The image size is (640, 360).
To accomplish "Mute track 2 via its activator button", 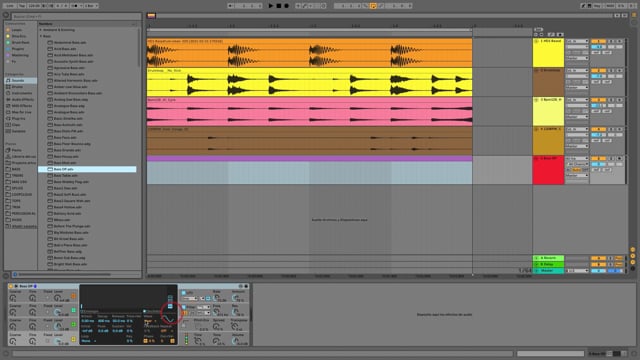I will (598, 71).
